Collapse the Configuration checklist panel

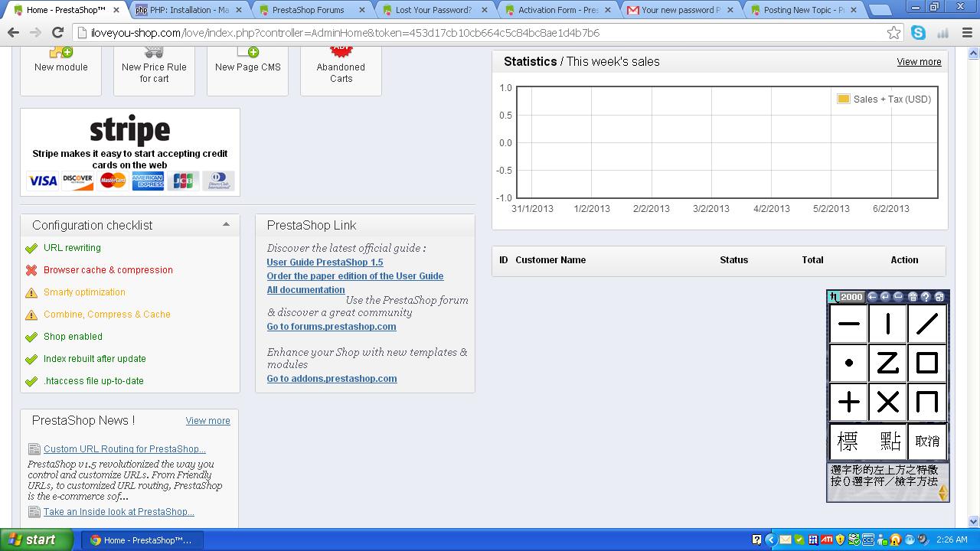[x=226, y=225]
